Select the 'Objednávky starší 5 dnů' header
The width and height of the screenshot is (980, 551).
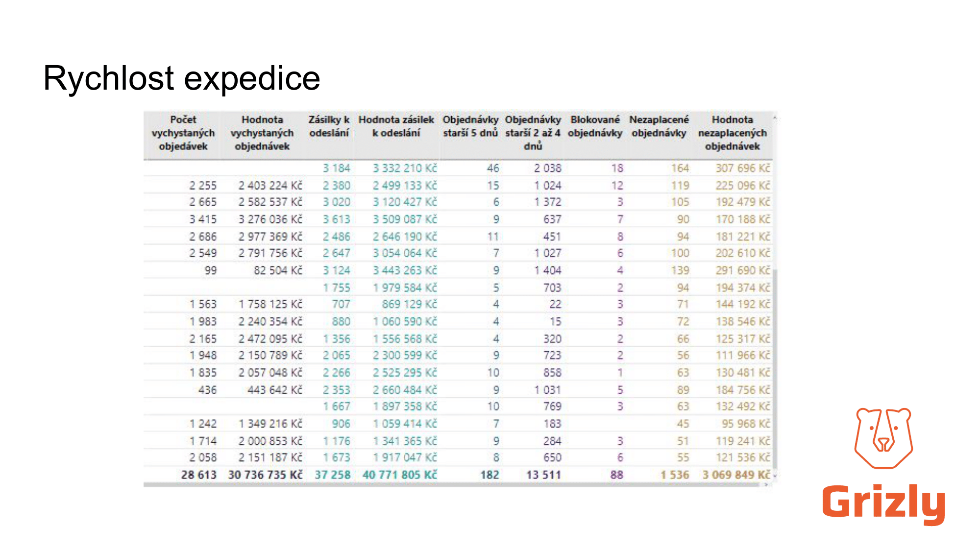point(470,126)
